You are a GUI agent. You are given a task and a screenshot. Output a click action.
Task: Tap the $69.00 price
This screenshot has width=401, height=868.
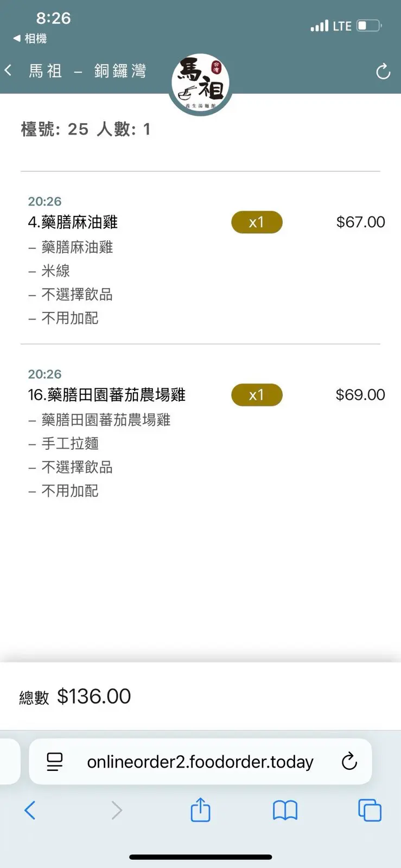[360, 395]
